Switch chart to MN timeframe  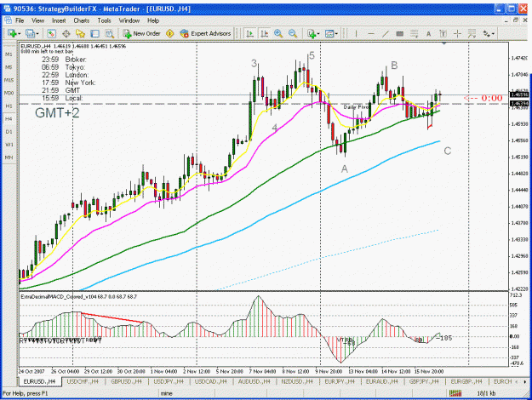click(9, 157)
